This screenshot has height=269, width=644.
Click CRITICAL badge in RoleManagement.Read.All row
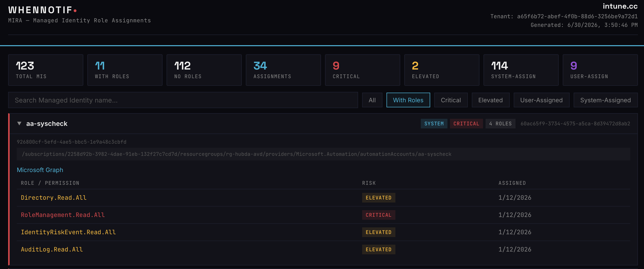pyautogui.click(x=379, y=215)
